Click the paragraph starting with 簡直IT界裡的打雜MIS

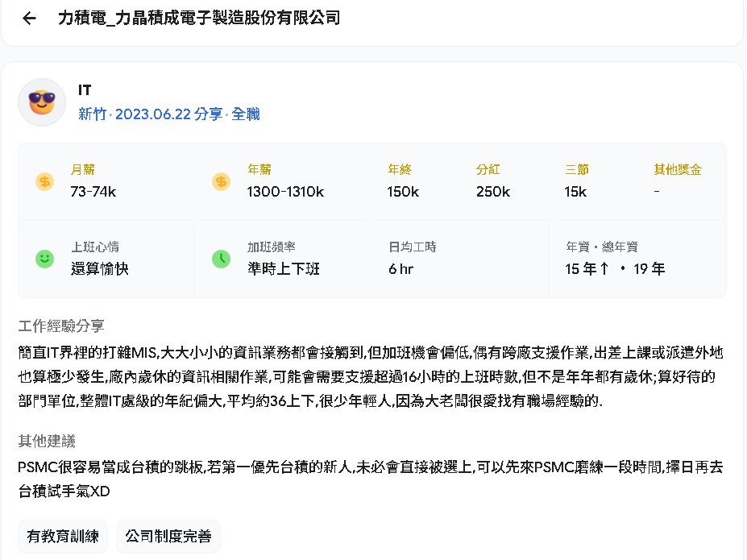coord(371,376)
